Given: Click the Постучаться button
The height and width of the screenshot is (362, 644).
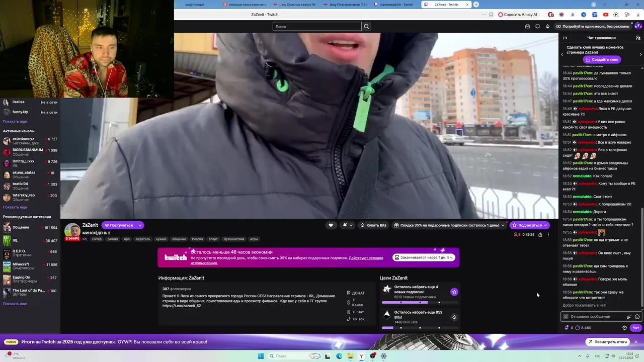Looking at the screenshot, I should [x=119, y=225].
